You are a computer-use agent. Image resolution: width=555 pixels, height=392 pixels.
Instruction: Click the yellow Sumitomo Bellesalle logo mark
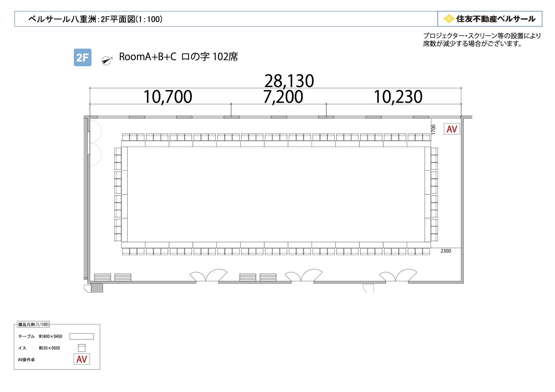[449, 19]
